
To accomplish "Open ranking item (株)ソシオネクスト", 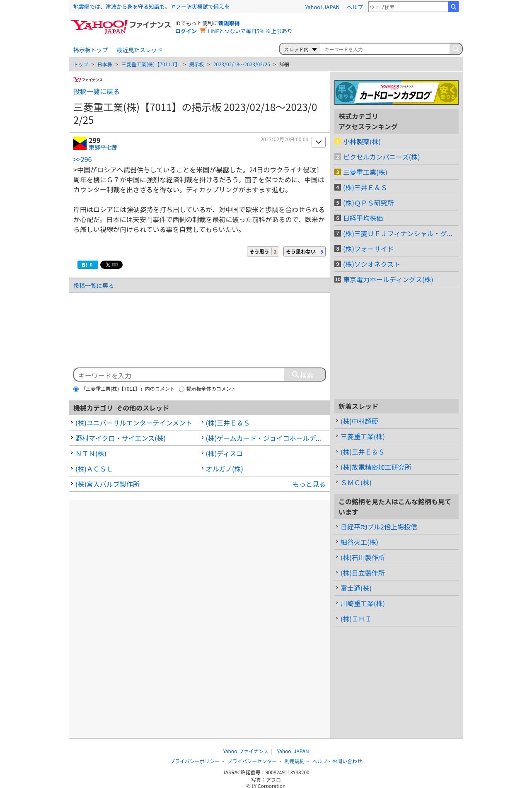I will coord(371,264).
